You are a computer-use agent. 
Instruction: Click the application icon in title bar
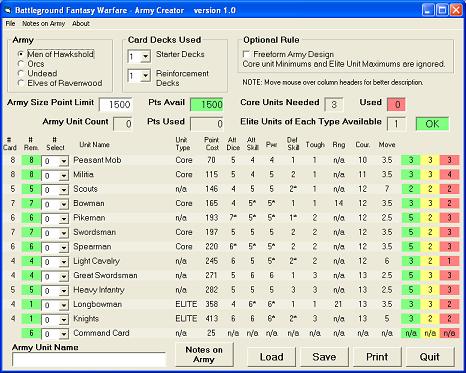tap(8, 10)
